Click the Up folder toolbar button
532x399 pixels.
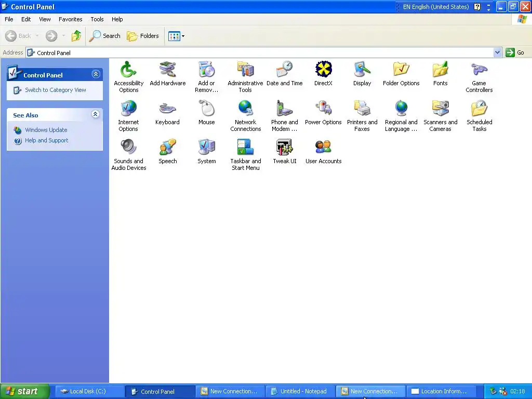tap(76, 36)
